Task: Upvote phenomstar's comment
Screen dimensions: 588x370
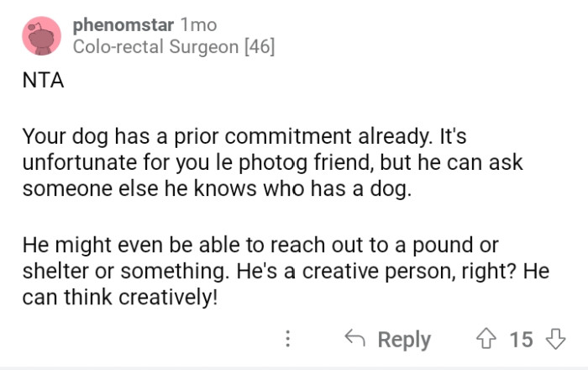Action: 487,339
